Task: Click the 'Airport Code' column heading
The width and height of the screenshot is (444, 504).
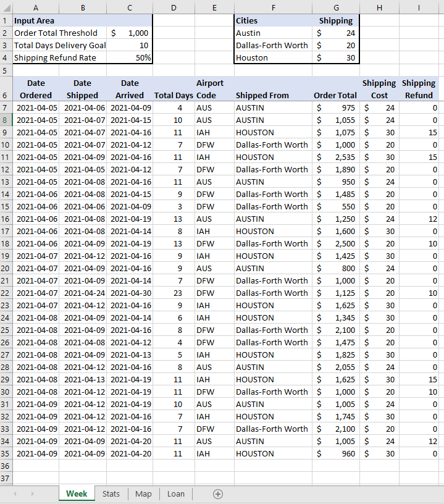Action: 214,89
